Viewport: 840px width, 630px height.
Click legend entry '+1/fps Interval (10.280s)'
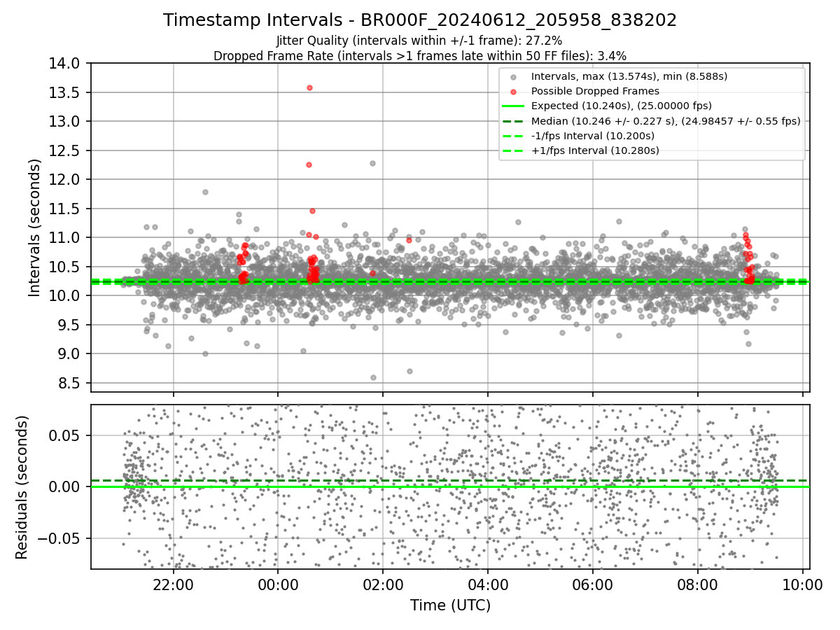tap(594, 150)
